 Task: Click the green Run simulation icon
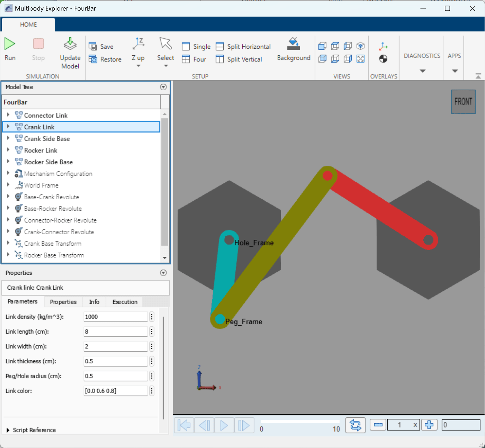coord(10,44)
